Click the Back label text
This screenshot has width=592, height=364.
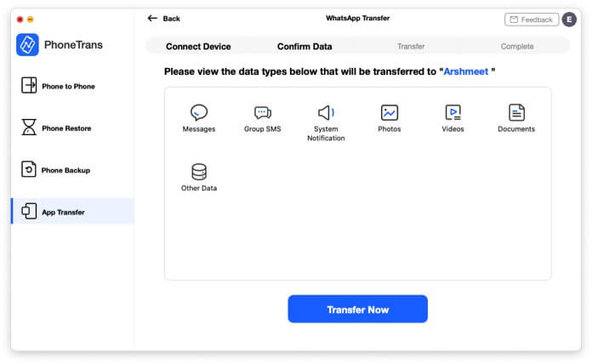click(x=172, y=19)
